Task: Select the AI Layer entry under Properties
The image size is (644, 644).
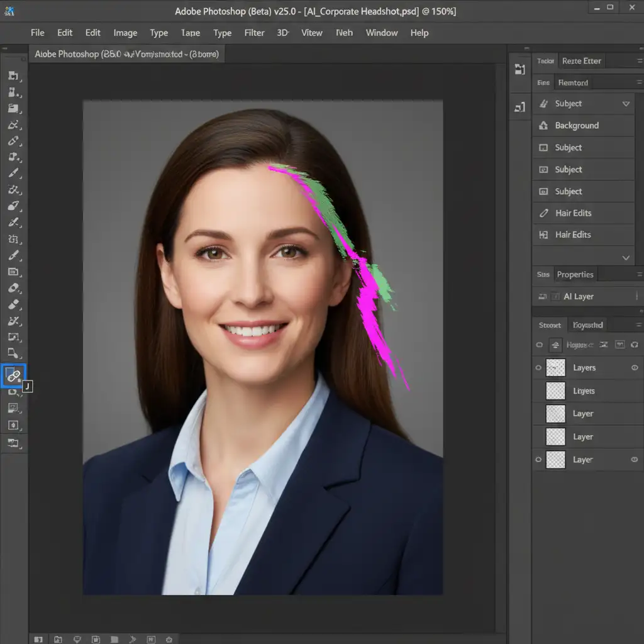Action: (x=578, y=296)
